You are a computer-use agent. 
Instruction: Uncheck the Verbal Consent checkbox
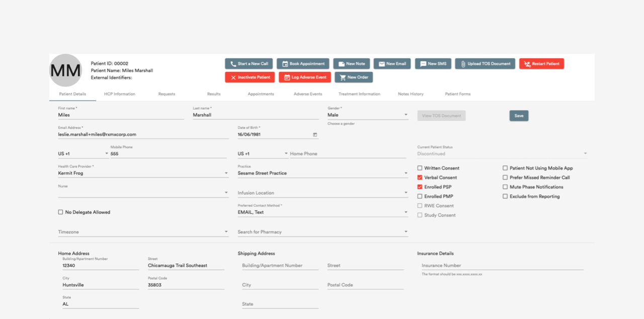pyautogui.click(x=420, y=178)
